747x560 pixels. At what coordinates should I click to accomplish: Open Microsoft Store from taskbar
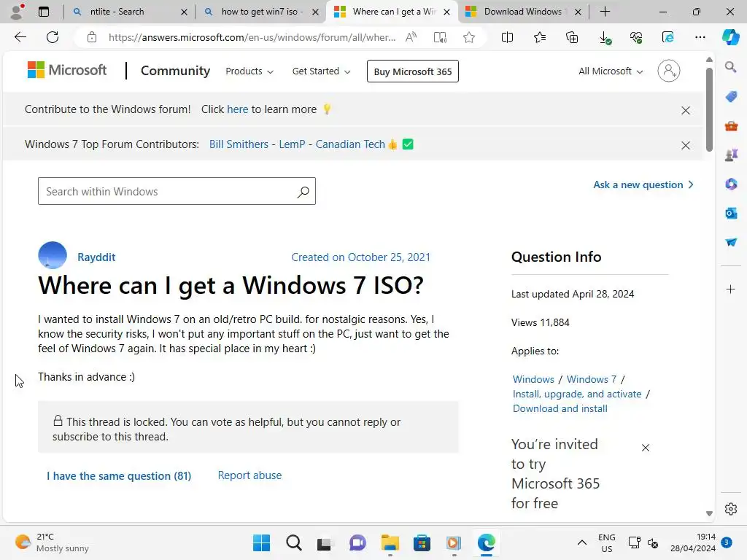click(422, 542)
